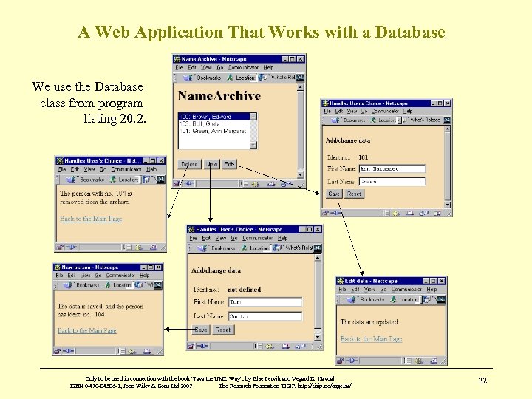Click Netscape logo in Ident 101 window
This screenshot has height=399, width=532.
pyautogui.click(x=447, y=120)
